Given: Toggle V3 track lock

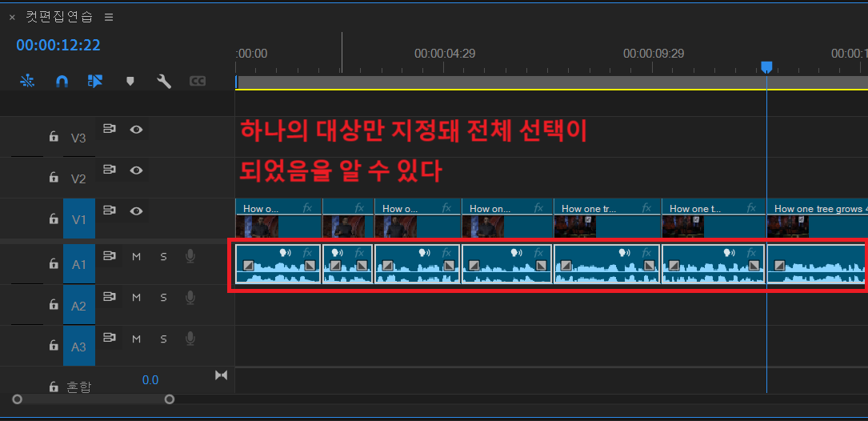Looking at the screenshot, I should pyautogui.click(x=54, y=136).
